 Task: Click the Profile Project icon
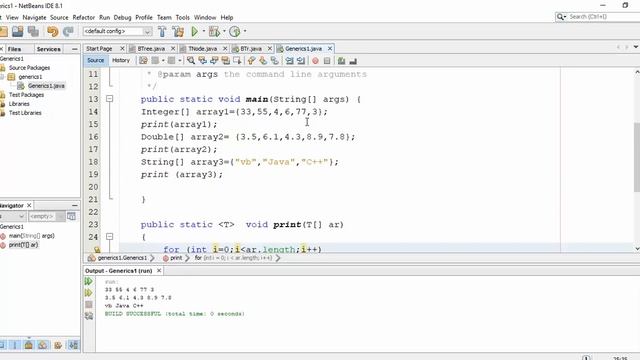click(235, 31)
